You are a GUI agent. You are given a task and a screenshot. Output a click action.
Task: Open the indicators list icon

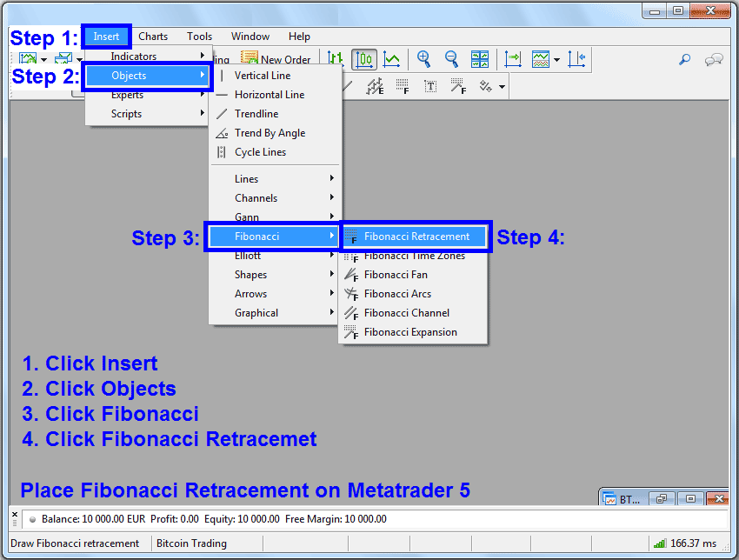tap(541, 59)
